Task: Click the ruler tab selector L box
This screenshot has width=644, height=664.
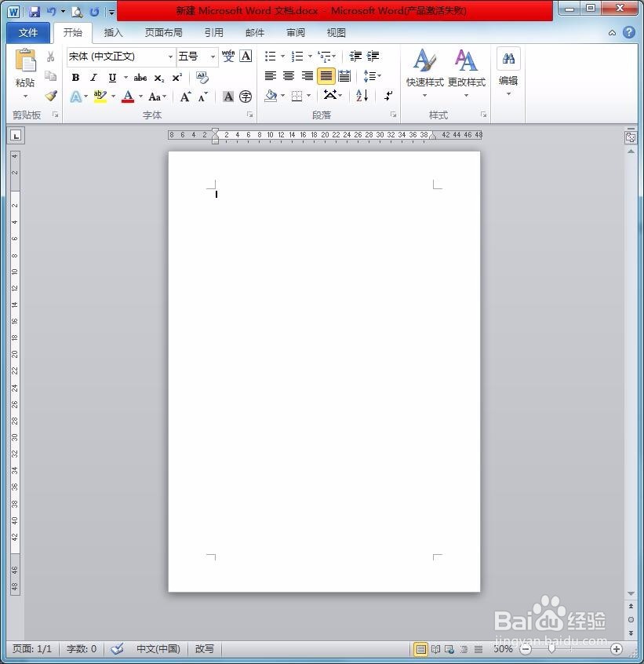Action: tap(16, 136)
